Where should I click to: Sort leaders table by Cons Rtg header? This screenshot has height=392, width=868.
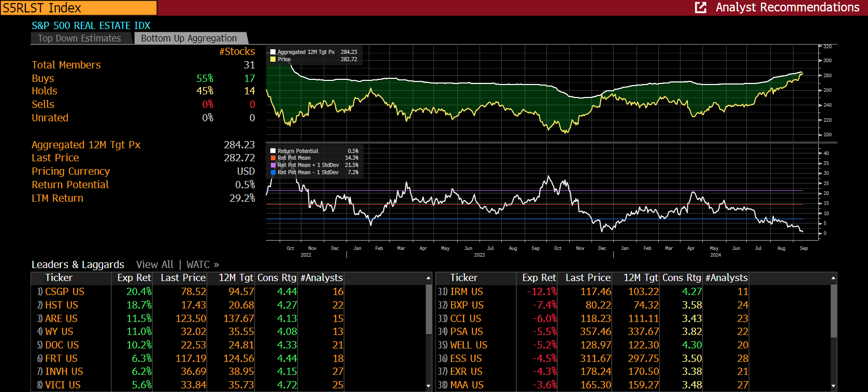(277, 278)
